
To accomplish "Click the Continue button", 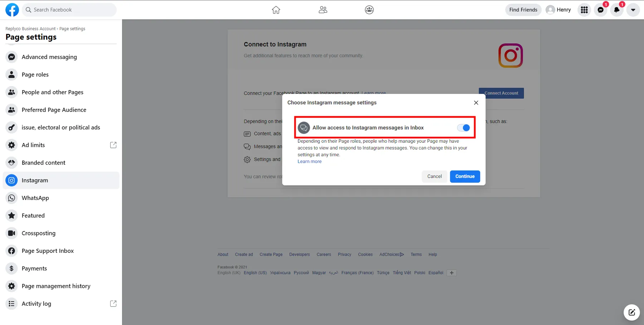I will point(465,176).
